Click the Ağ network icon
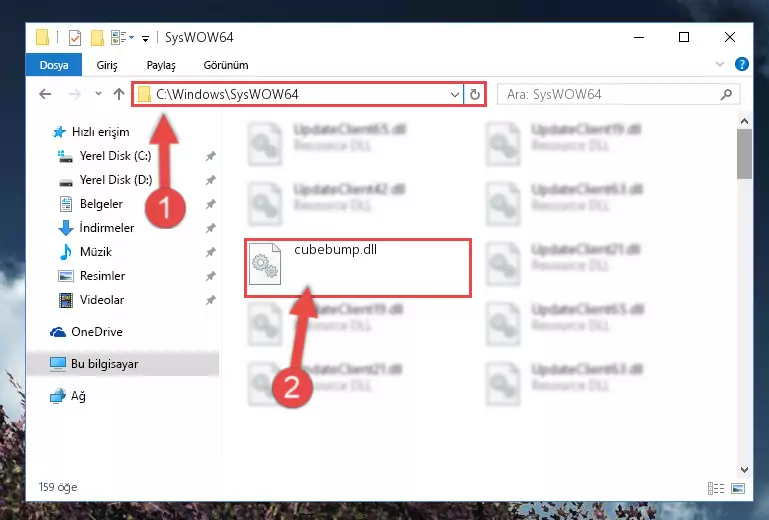The width and height of the screenshot is (769, 520). [x=58, y=395]
